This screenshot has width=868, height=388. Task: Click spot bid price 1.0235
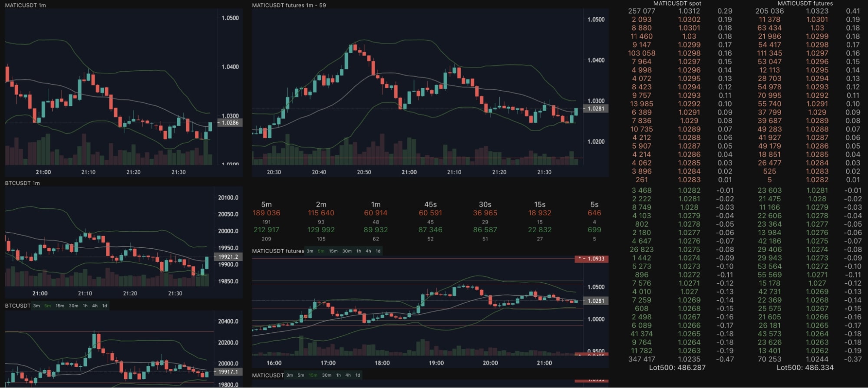pos(689,359)
